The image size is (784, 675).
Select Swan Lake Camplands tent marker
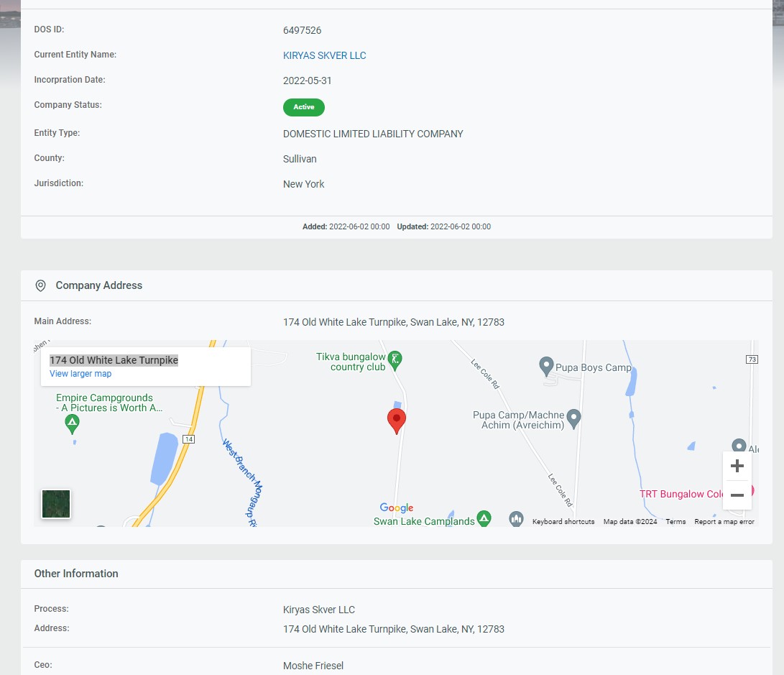(484, 518)
